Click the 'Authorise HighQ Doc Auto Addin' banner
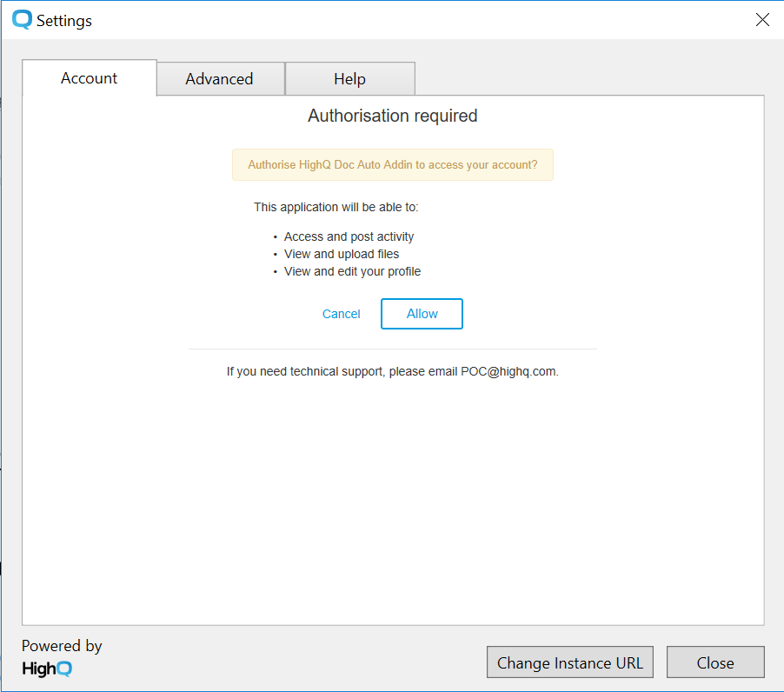784x692 pixels. [x=393, y=164]
